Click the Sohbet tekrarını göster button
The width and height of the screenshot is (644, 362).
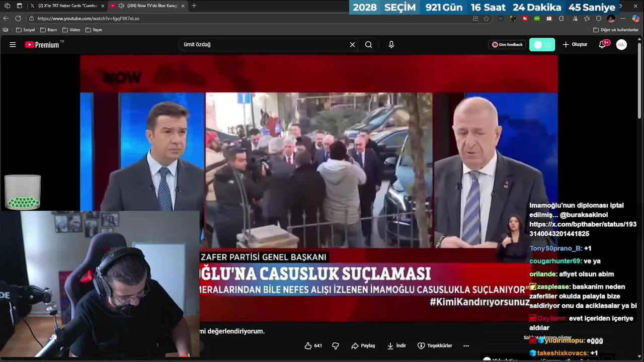pos(547,337)
